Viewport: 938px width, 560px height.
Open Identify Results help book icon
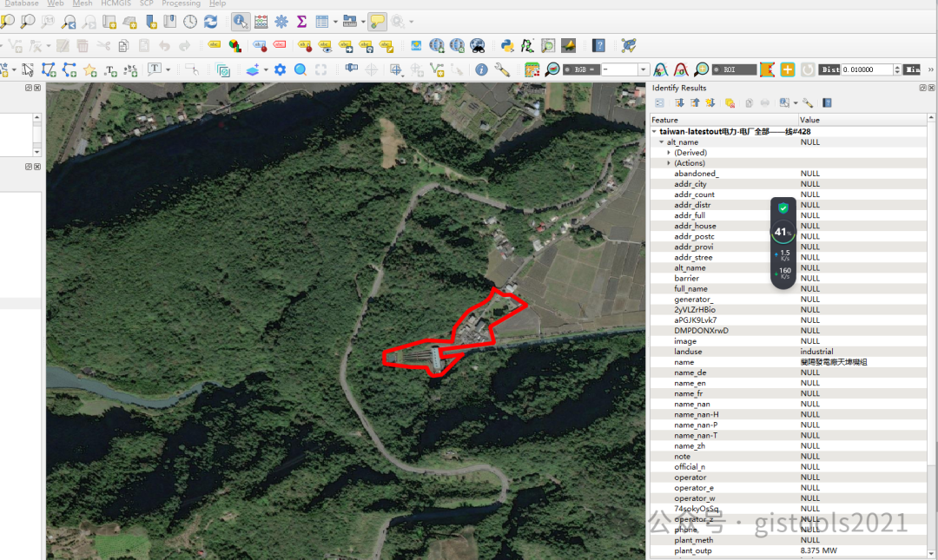click(828, 103)
